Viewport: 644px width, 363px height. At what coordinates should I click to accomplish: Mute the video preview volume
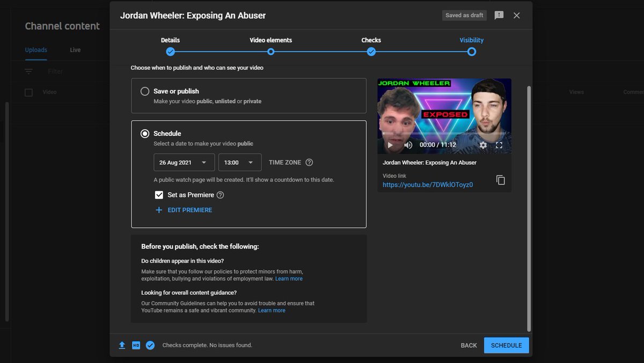pyautogui.click(x=408, y=145)
